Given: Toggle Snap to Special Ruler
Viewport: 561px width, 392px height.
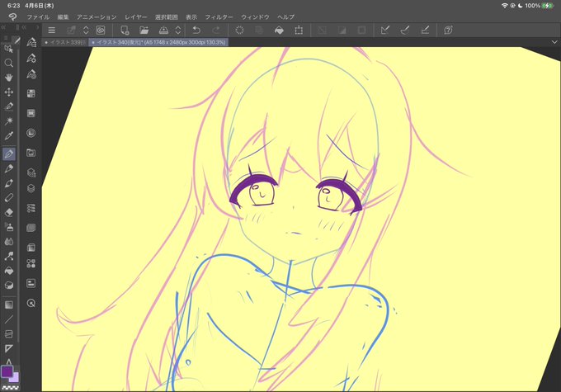Looking at the screenshot, I should [404, 30].
